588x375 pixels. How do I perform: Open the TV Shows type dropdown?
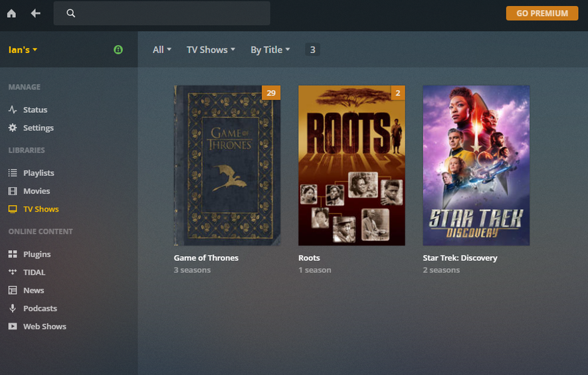[211, 50]
